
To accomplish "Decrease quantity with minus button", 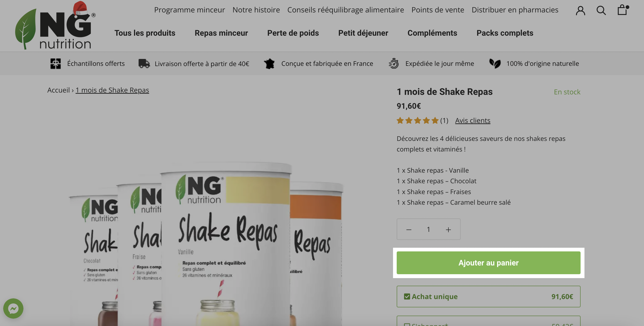I will tap(408, 229).
